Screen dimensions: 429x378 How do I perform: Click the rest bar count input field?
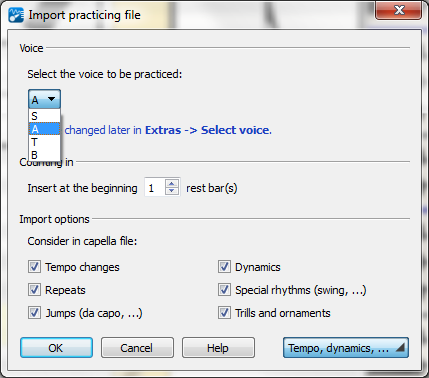[x=155, y=188]
